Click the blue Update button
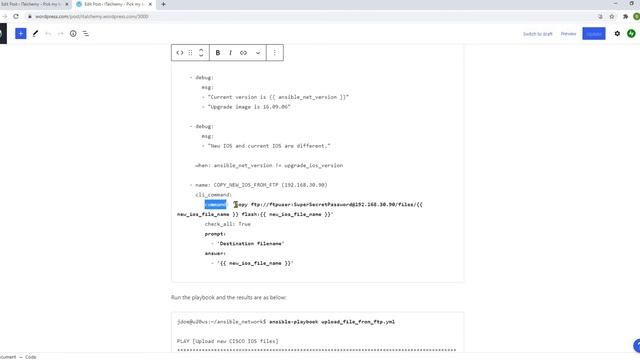The height and width of the screenshot is (360, 640). 594,34
